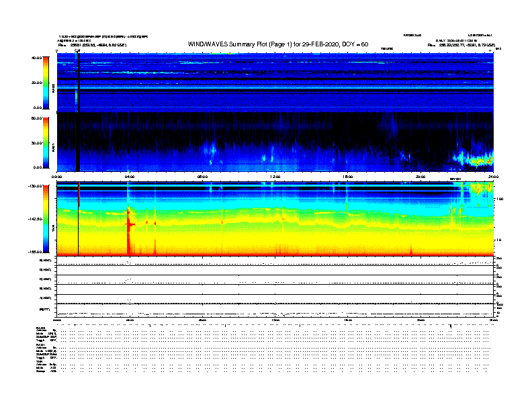
Task: Click the 40.00 label on RAD2 colorbar
Action: point(37,58)
